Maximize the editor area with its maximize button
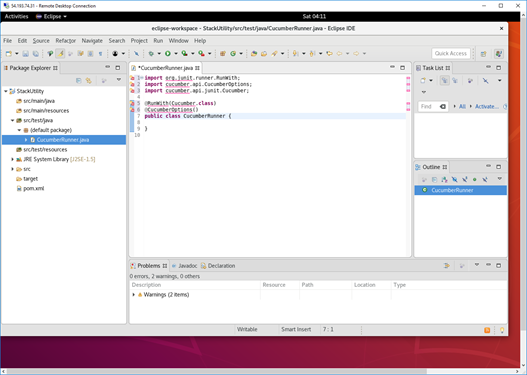 [402, 68]
